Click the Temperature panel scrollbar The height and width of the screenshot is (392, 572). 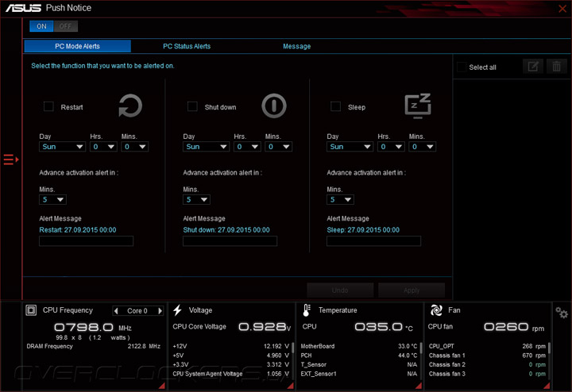pos(420,348)
